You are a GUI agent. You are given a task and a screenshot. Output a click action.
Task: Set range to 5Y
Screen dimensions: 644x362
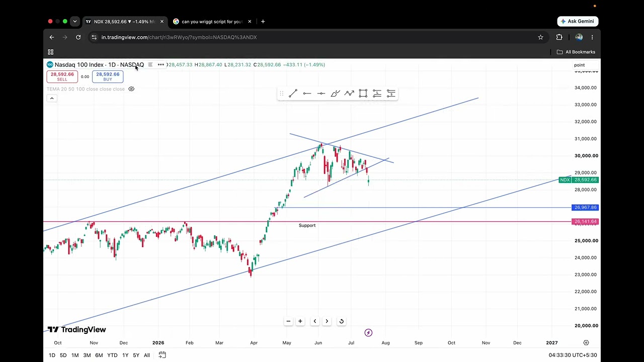click(x=136, y=355)
